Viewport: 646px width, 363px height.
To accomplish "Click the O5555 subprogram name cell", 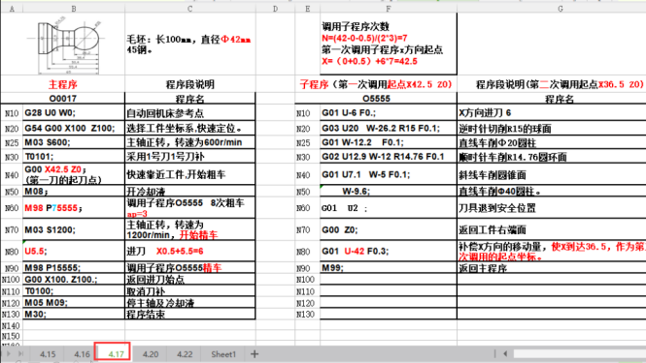I will click(376, 98).
